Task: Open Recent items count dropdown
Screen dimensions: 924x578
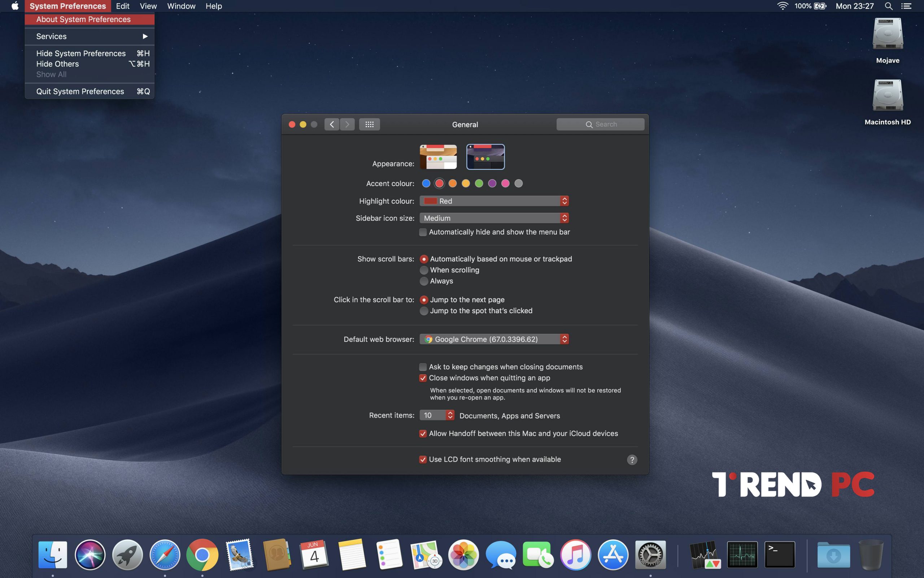Action: click(437, 415)
